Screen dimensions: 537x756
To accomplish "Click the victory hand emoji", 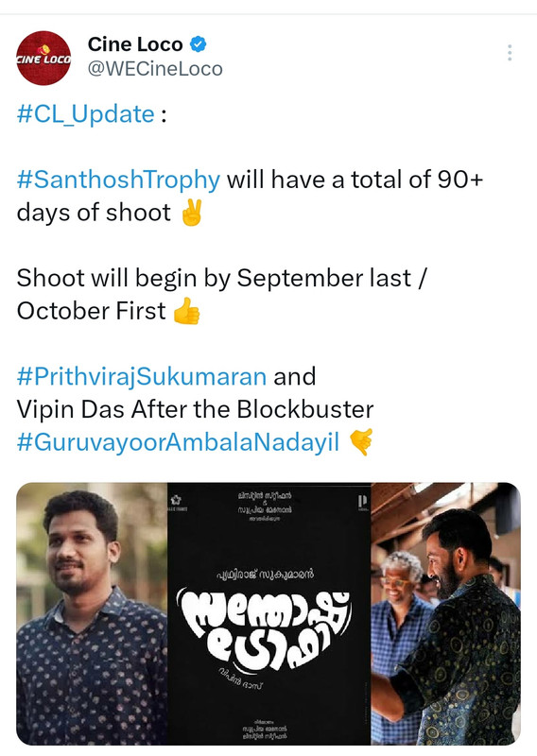I will (192, 213).
